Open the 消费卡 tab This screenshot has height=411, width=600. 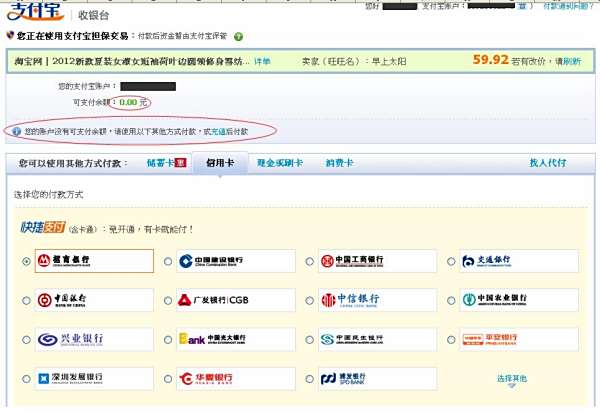(x=339, y=163)
